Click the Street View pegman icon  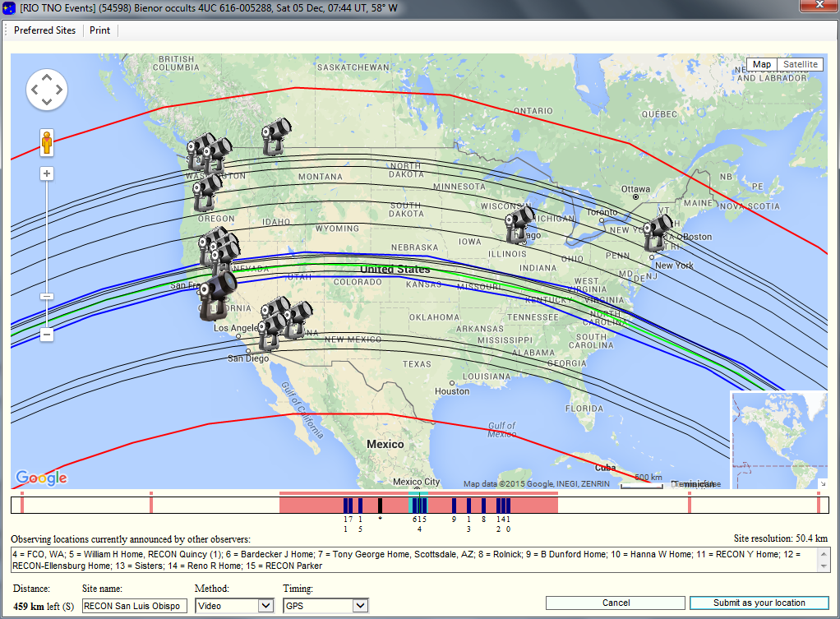pos(47,142)
